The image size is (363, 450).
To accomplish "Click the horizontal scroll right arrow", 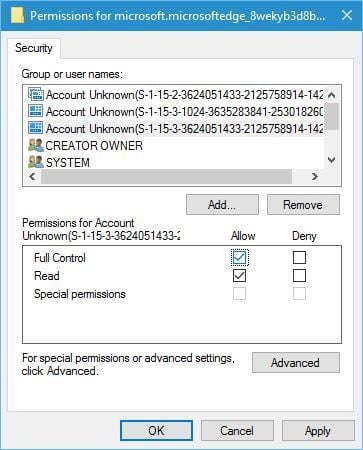I will tap(315, 176).
